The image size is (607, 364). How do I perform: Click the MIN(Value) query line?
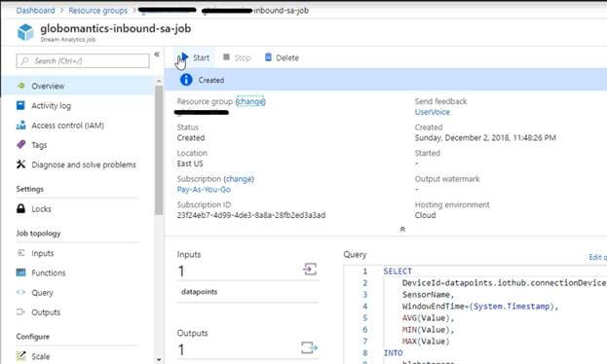428,330
